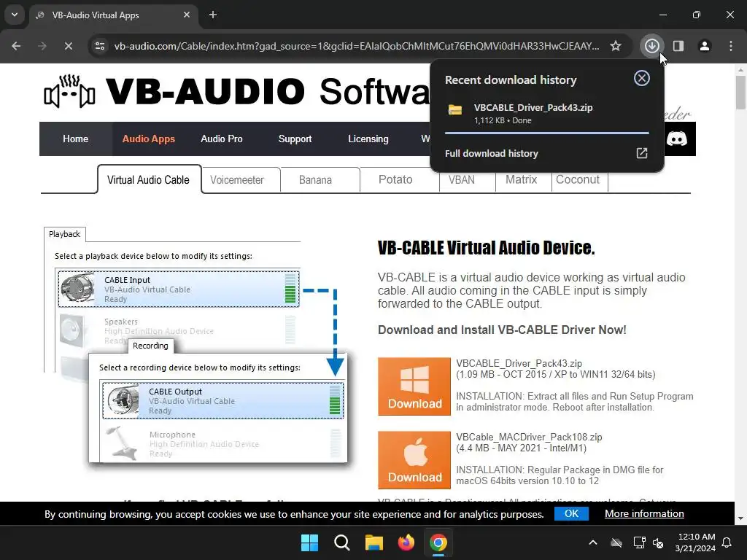The width and height of the screenshot is (747, 560).
Task: Accept cookies with the OK button
Action: tap(571, 513)
